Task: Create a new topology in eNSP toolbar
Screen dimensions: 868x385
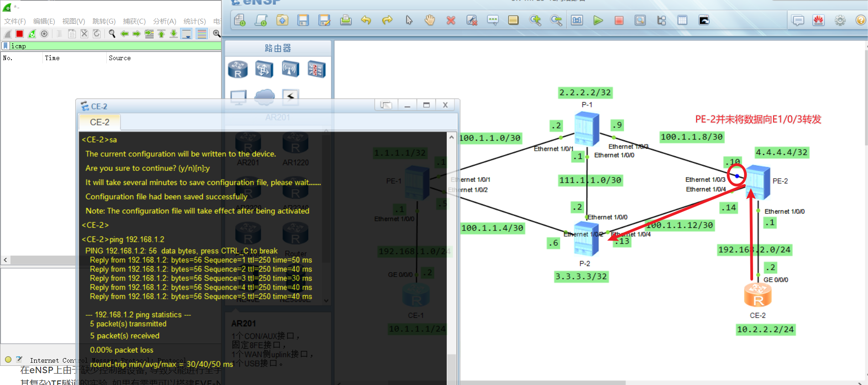Action: tap(240, 20)
